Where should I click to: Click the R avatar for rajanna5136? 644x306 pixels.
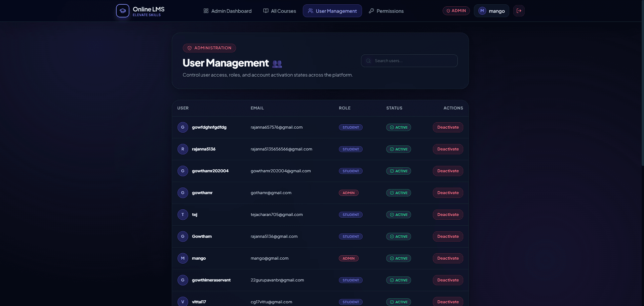point(183,149)
